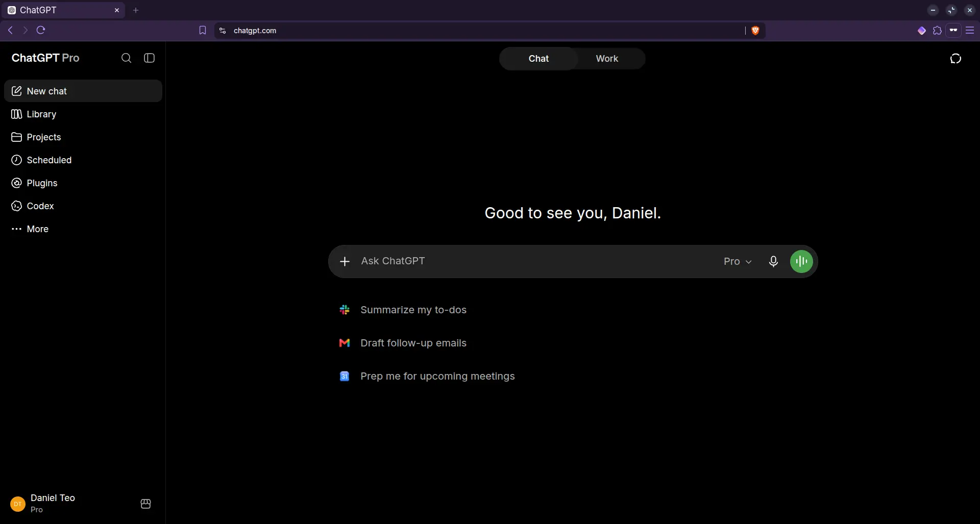
Task: Reload the page with the refresh icon
Action: pos(41,30)
